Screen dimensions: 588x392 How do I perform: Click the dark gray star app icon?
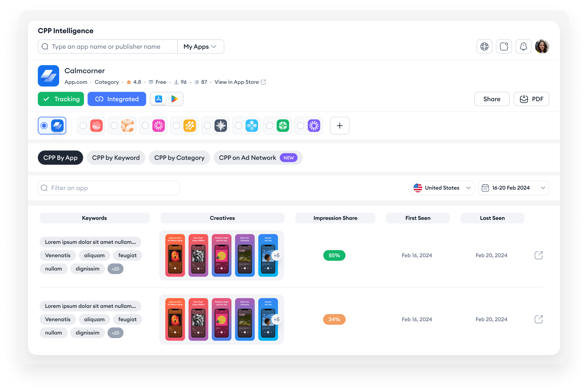221,125
